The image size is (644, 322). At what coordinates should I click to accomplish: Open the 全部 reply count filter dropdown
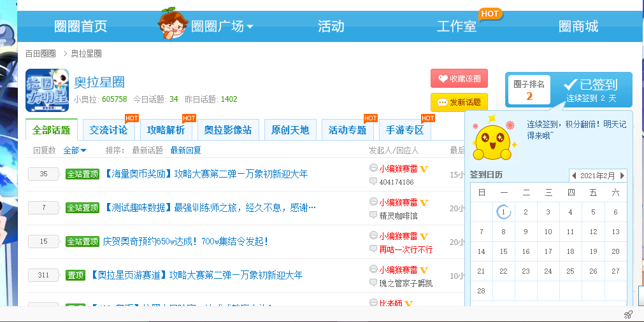(x=75, y=150)
